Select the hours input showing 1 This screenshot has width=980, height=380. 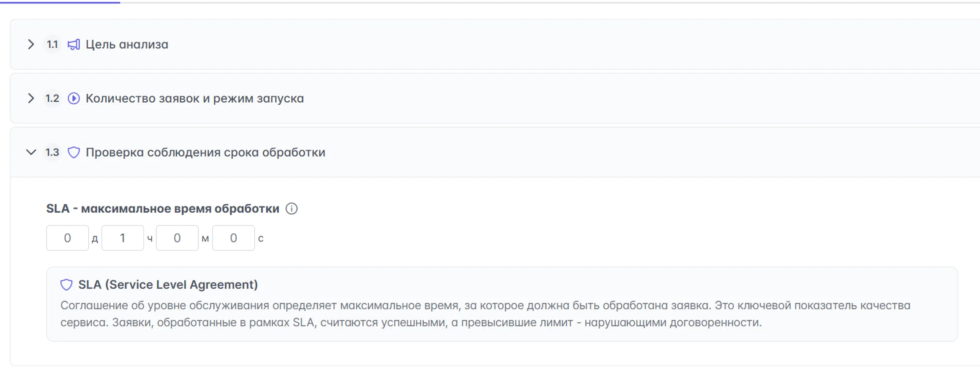click(x=123, y=238)
